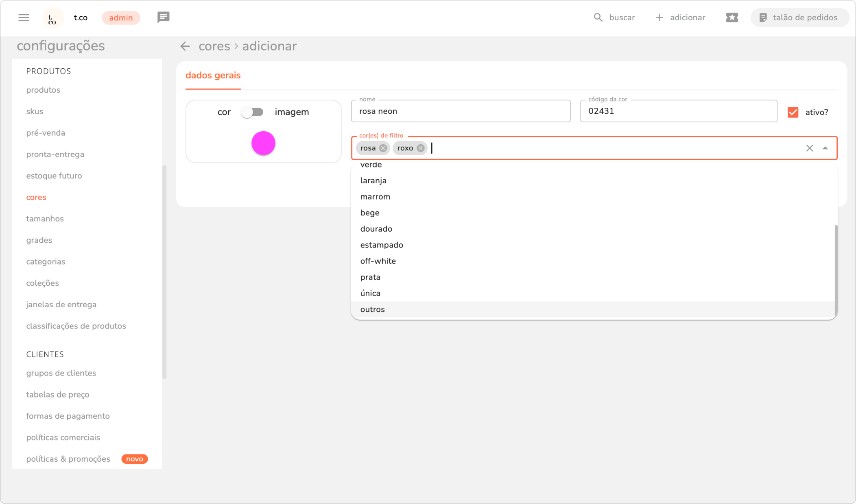This screenshot has height=504, width=856.
Task: Click the talão de pedidos button
Action: (799, 17)
